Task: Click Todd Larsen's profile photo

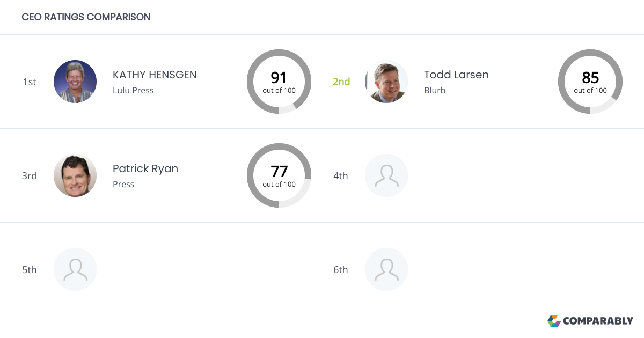Action: tap(386, 82)
